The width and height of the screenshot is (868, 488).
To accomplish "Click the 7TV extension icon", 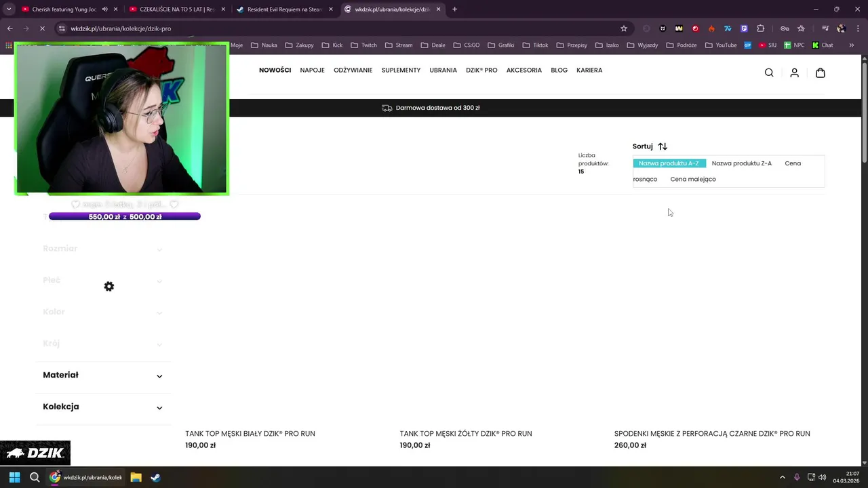I will 728,28.
